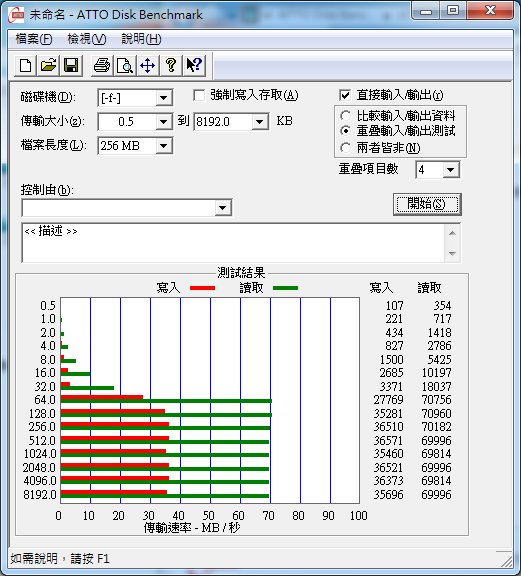Click the ATTO app icon in title bar
The height and width of the screenshot is (576, 521).
[x=16, y=15]
